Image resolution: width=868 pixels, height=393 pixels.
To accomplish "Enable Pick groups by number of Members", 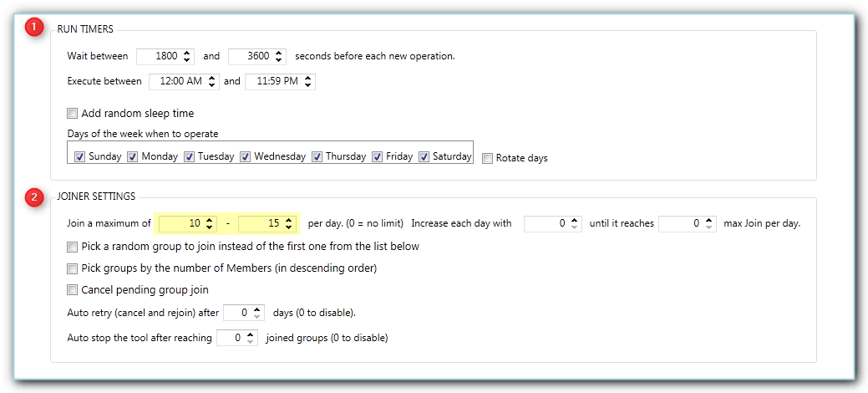I will pyautogui.click(x=73, y=268).
